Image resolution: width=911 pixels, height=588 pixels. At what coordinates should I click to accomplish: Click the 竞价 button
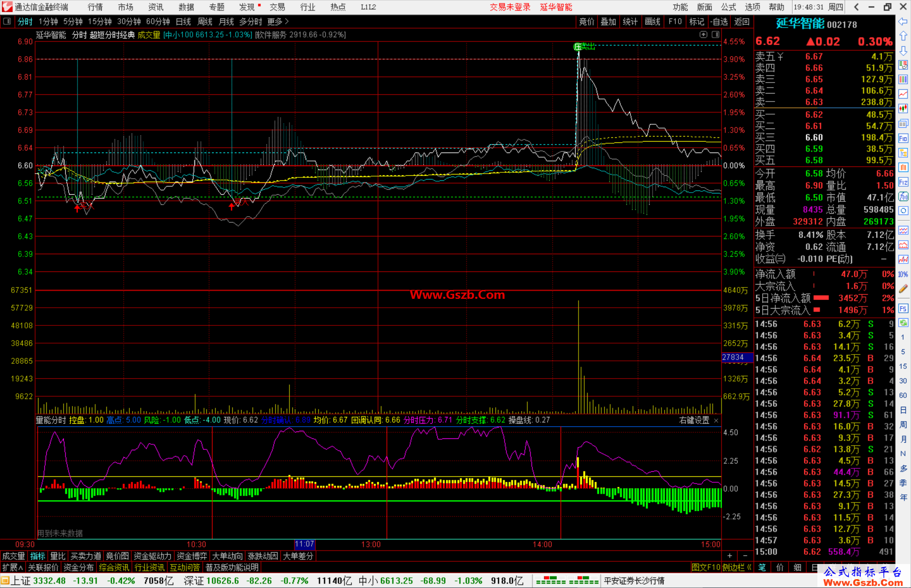tap(586, 21)
